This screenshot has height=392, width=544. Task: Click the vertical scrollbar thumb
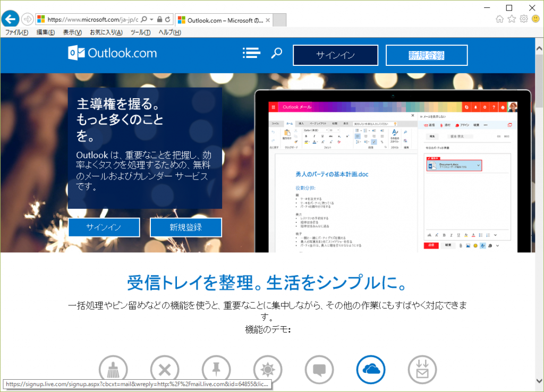click(539, 80)
